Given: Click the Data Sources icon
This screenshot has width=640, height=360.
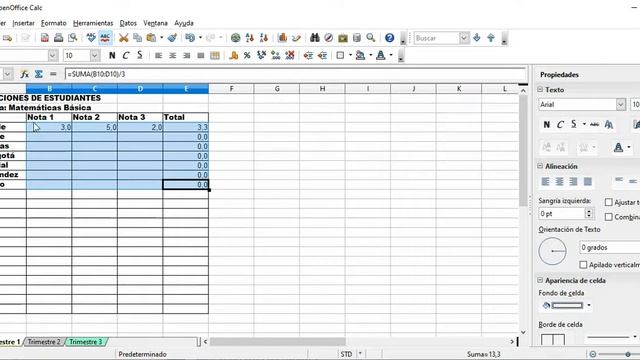Looking at the screenshot, I should [x=357, y=38].
